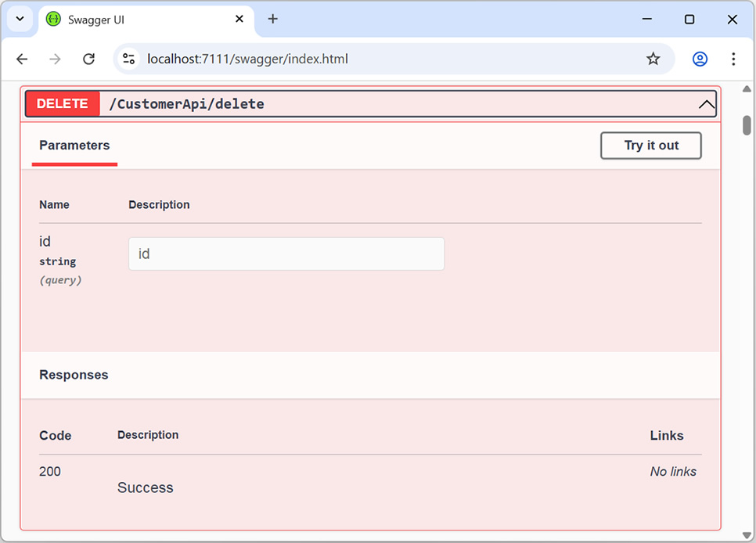The height and width of the screenshot is (543, 756).
Task: Click the address bar URL
Action: click(x=247, y=59)
